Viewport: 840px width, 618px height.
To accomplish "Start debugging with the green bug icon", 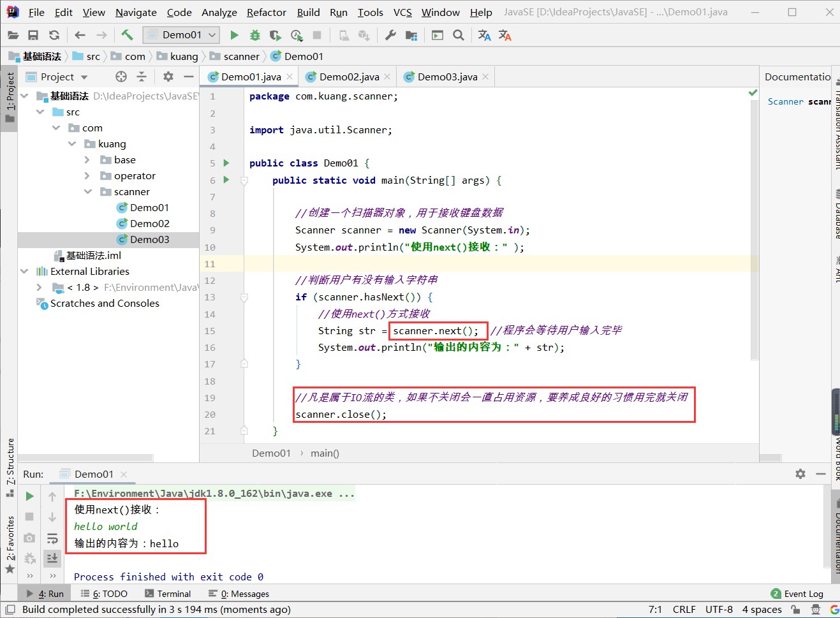I will [x=254, y=35].
